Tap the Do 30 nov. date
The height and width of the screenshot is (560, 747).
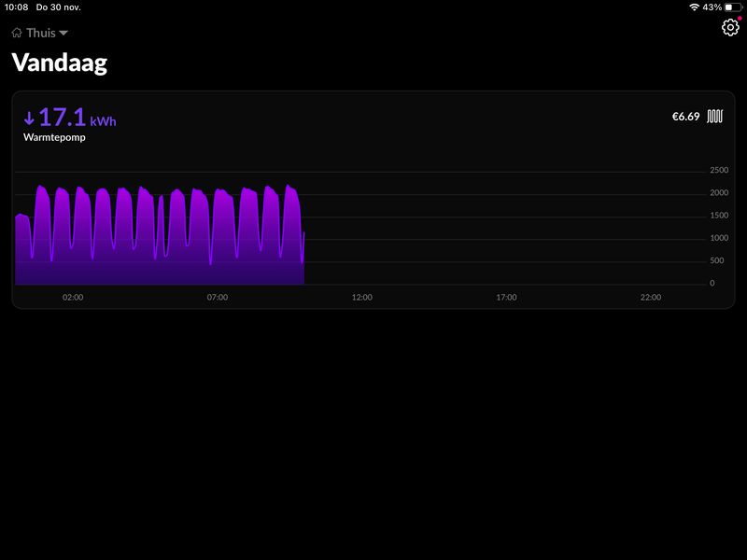click(58, 7)
